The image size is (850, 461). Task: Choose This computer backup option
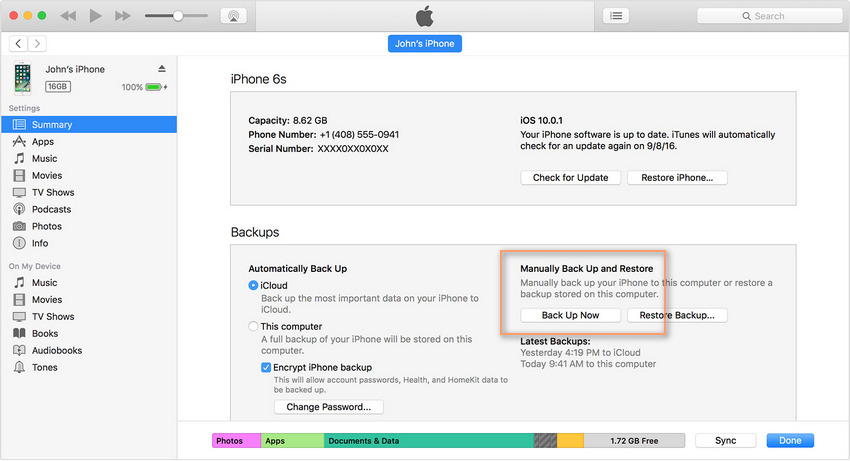[x=253, y=327]
